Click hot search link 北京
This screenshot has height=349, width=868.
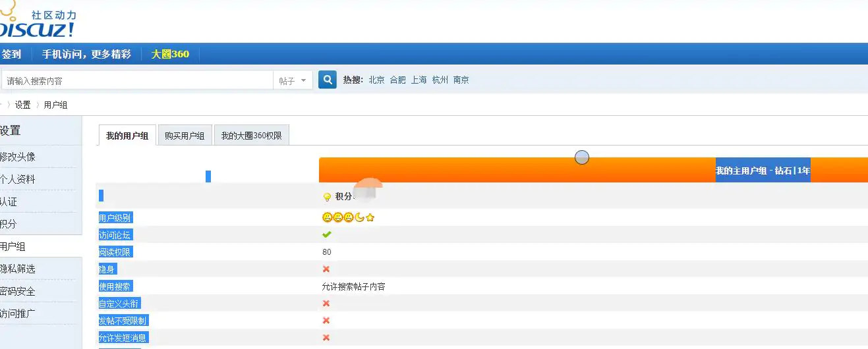pos(377,80)
